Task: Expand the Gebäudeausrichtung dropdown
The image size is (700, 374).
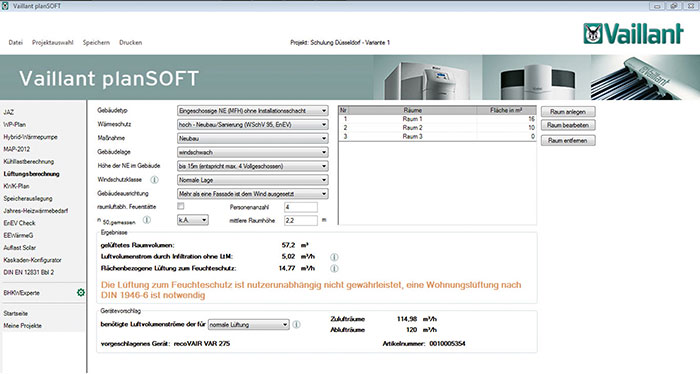Action: tap(253, 194)
